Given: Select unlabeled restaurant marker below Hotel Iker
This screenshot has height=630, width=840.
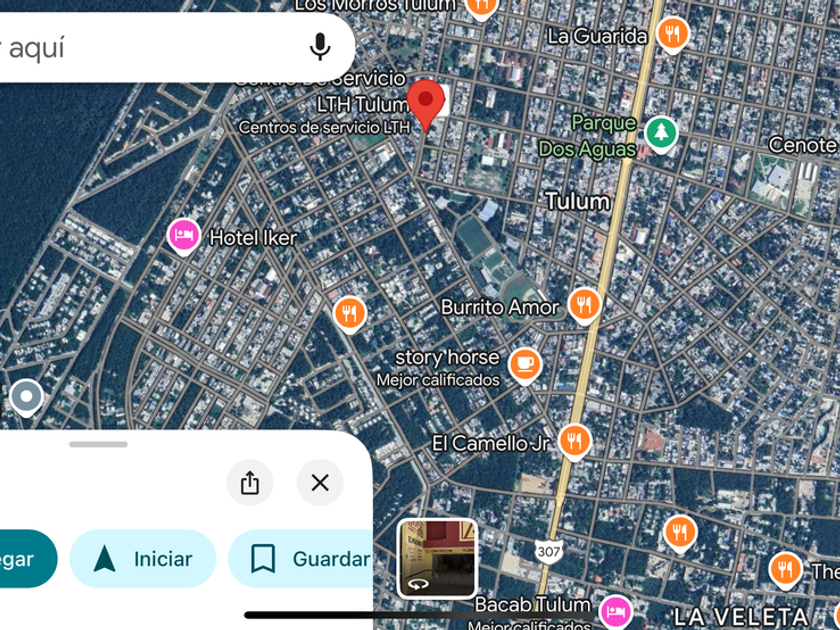Looking at the screenshot, I should [x=350, y=314].
